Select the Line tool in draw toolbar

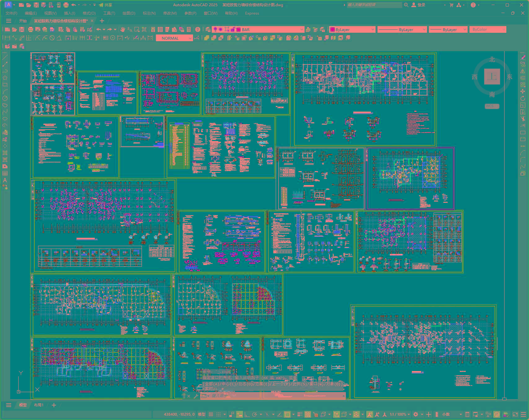[5, 57]
